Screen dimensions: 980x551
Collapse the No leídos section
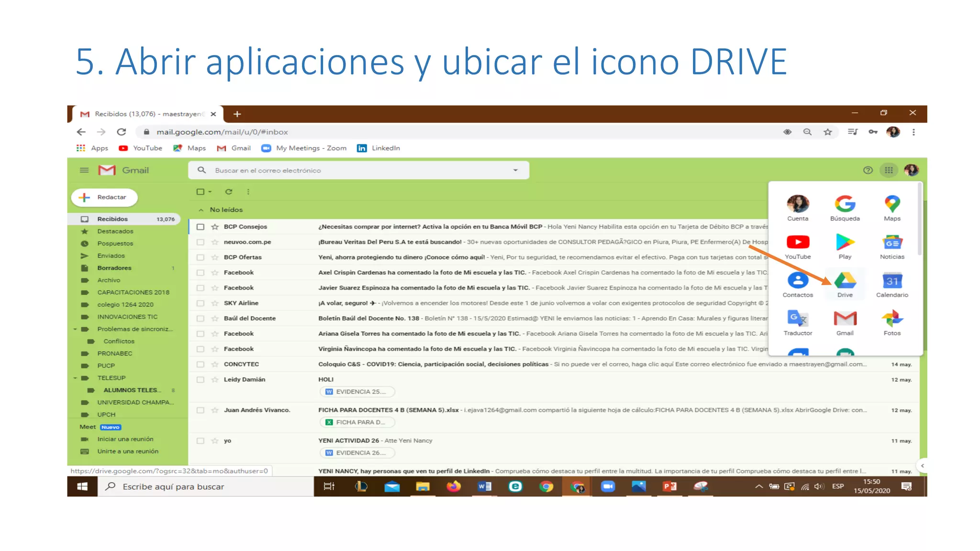[201, 210]
